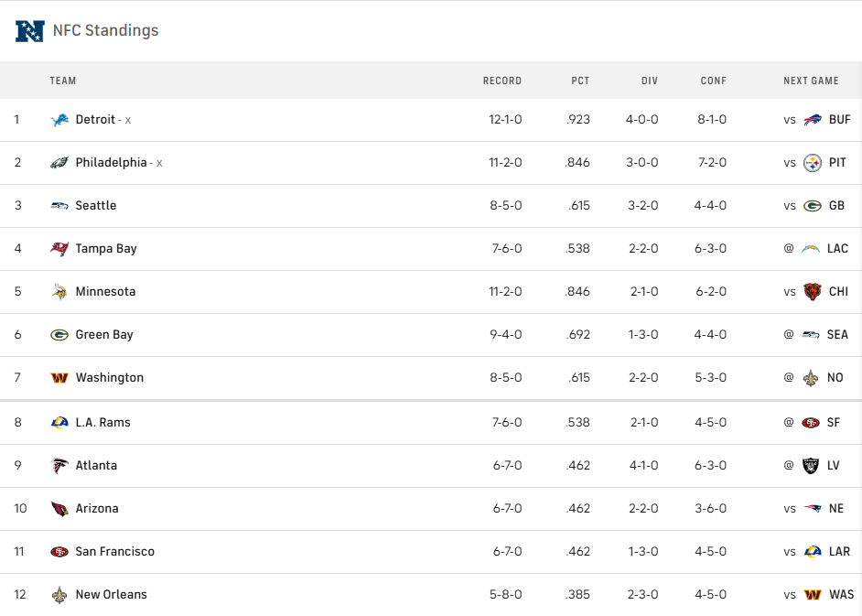862x616 pixels.
Task: Click the Tampa Bay Buccaneers logo
Action: coord(59,249)
